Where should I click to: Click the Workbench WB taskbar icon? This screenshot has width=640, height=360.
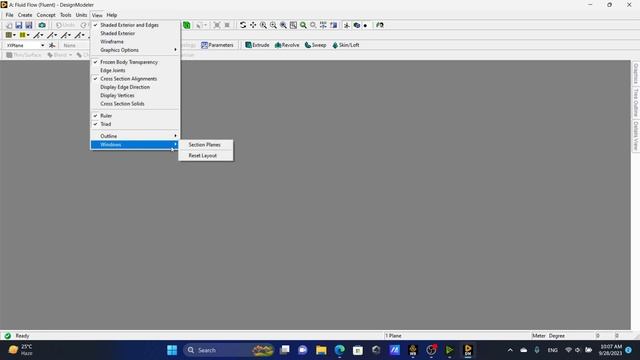pos(413,350)
